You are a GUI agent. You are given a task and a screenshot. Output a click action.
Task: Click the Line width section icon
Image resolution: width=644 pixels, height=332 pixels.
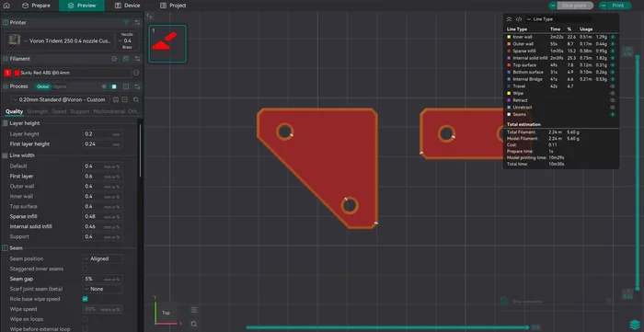[x=6, y=155]
